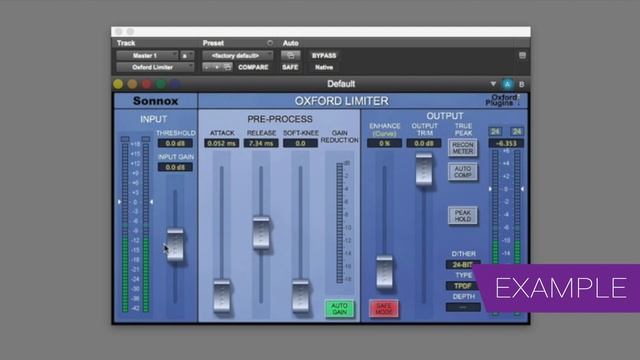Click the Native plugin format button

pyautogui.click(x=324, y=67)
